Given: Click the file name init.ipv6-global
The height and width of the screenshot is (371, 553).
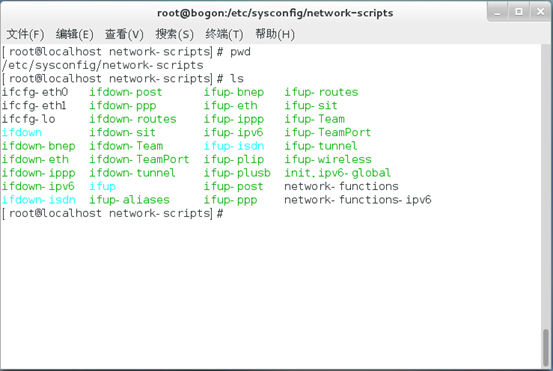Looking at the screenshot, I should click(338, 173).
